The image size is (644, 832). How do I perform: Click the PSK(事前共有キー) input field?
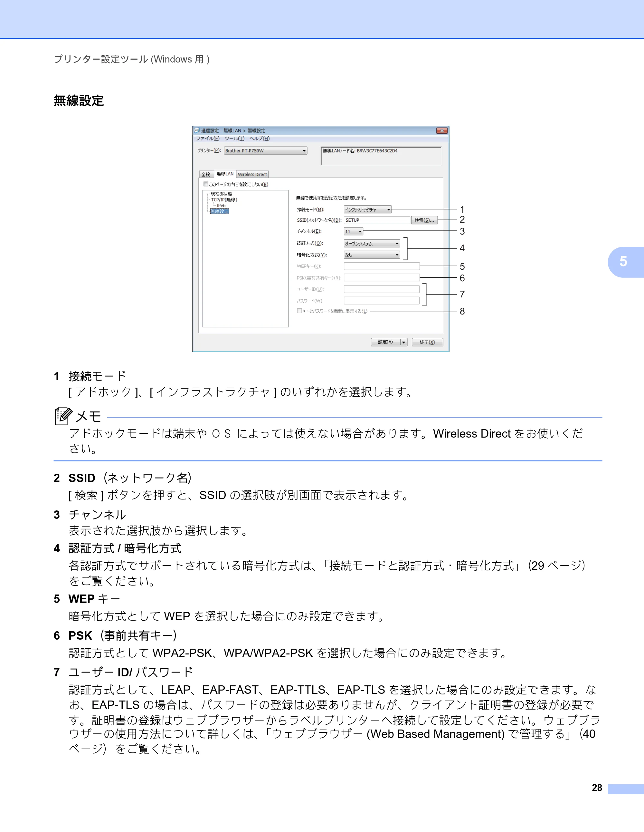[x=382, y=277]
